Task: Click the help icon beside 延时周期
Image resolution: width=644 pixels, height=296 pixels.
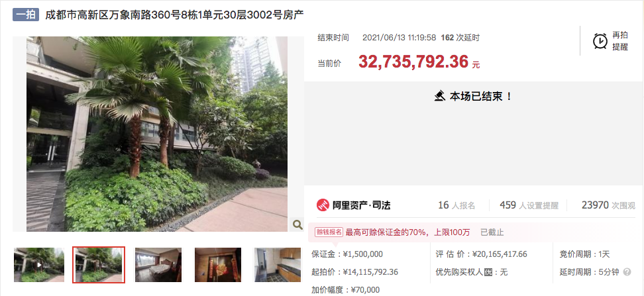Action: (x=627, y=271)
